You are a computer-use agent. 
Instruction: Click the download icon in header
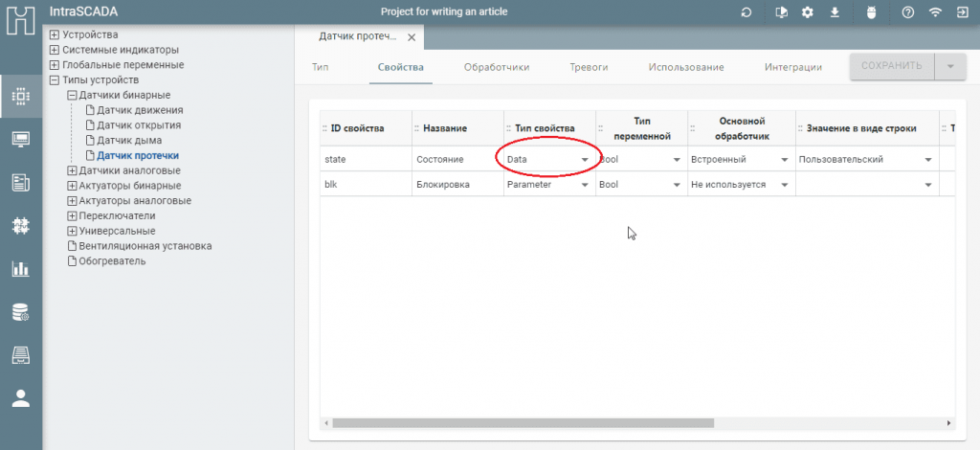[835, 12]
